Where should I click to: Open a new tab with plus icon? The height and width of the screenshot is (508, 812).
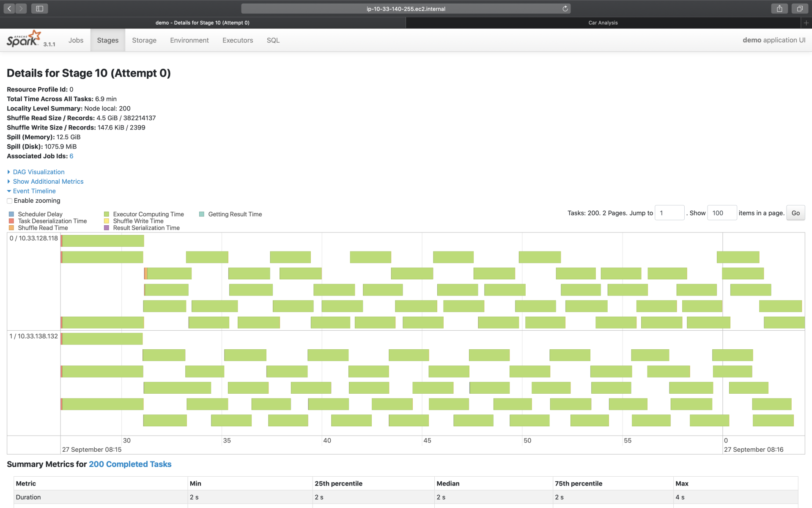(x=806, y=23)
